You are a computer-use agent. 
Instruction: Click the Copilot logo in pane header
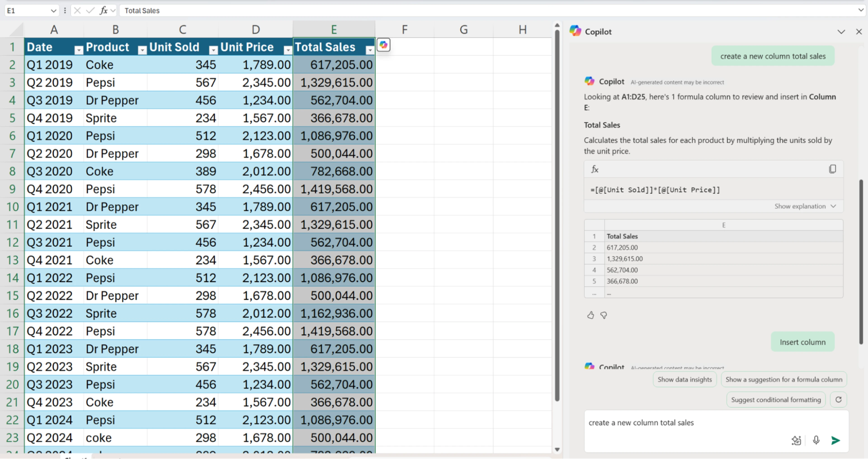coord(575,31)
